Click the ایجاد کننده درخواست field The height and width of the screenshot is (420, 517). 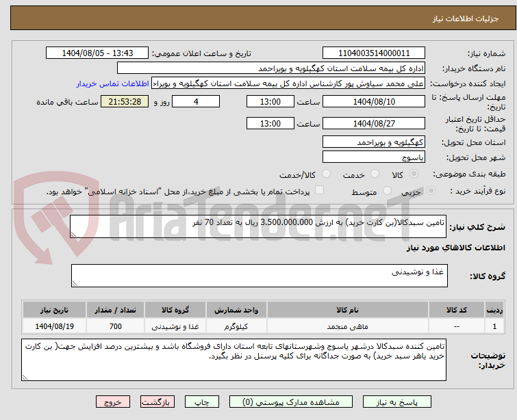pos(288,83)
